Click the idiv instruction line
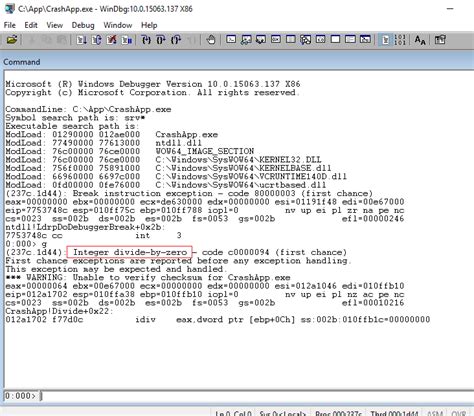474x416 pixels. tap(218, 320)
